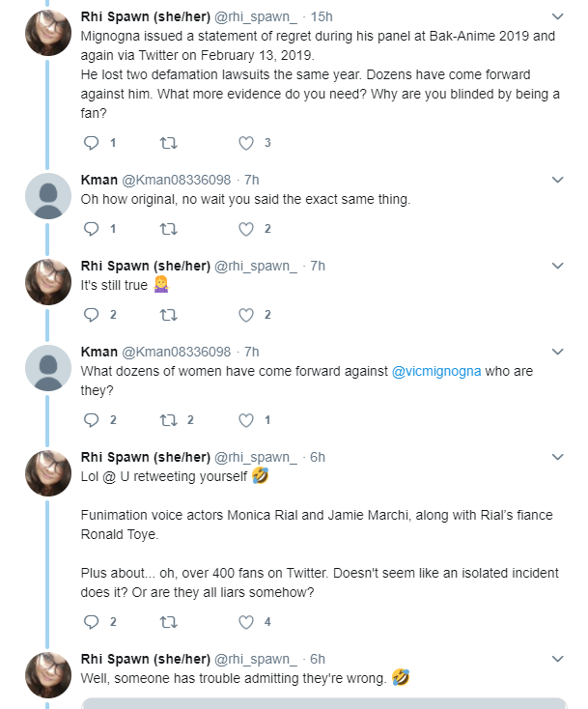Like the 'What dozens of women' tweet
The height and width of the screenshot is (709, 588).
246,420
